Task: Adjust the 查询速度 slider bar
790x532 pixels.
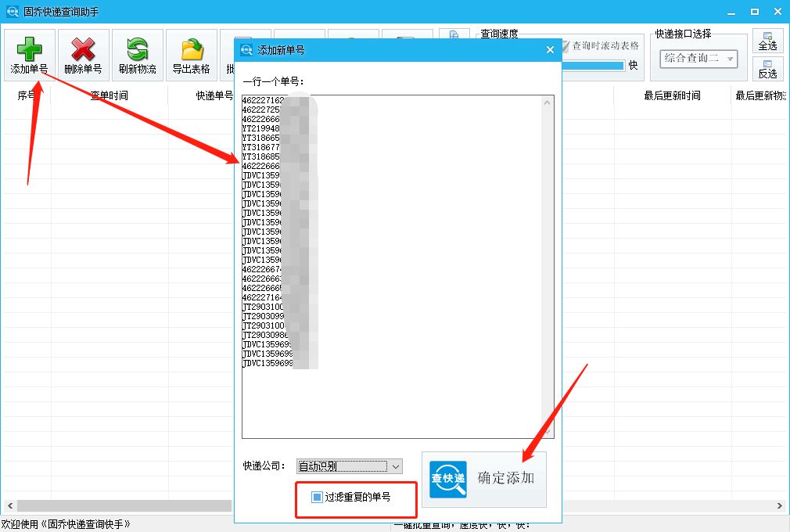Action: [593, 66]
